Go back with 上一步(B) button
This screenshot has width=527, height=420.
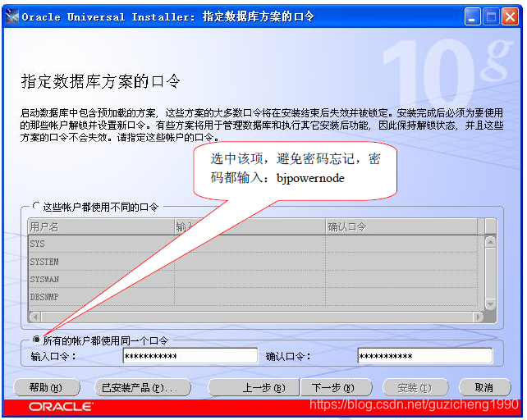(254, 388)
